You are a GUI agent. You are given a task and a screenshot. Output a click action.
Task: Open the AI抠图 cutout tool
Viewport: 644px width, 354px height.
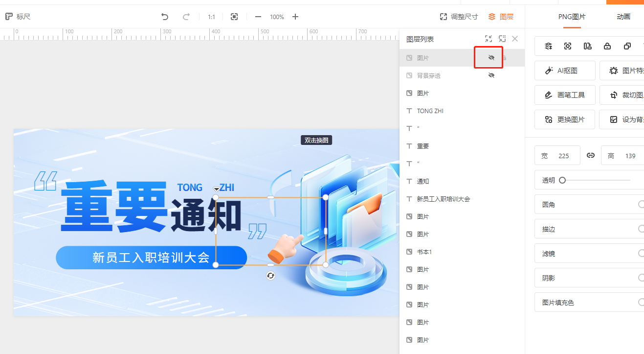565,71
